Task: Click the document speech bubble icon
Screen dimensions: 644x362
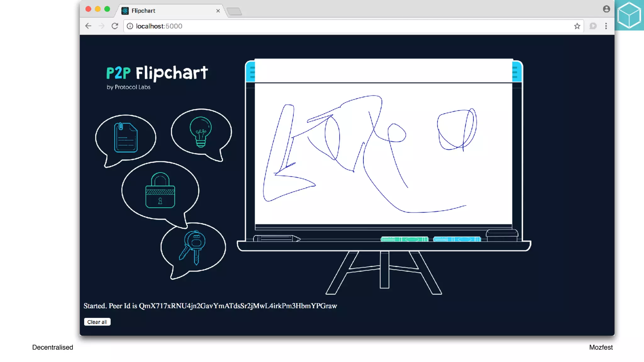Action: pyautogui.click(x=125, y=137)
